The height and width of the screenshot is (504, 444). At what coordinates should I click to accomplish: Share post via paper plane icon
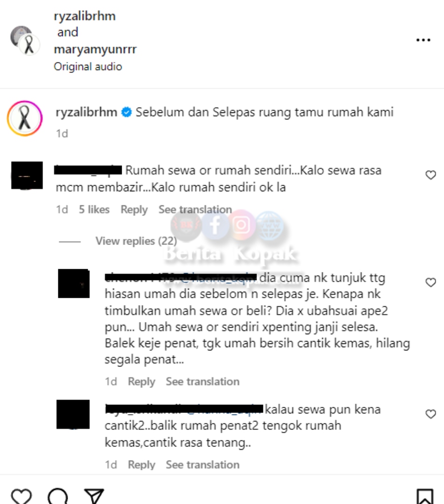tap(94, 496)
